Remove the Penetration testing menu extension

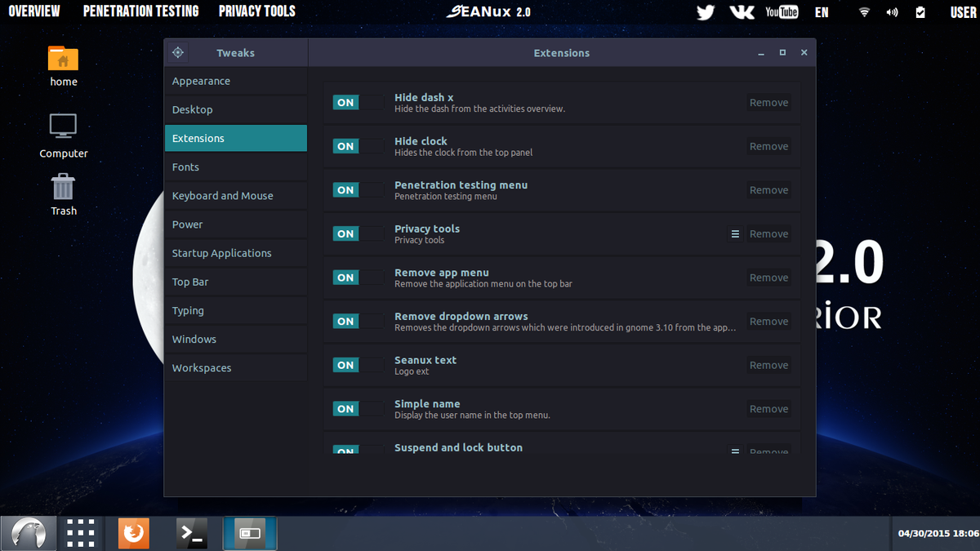click(768, 190)
